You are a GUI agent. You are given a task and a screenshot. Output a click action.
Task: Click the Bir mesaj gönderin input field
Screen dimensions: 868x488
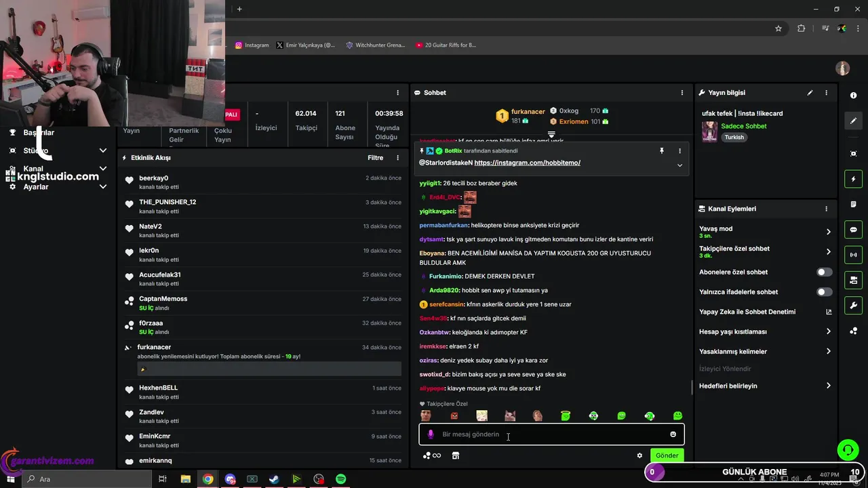551,434
